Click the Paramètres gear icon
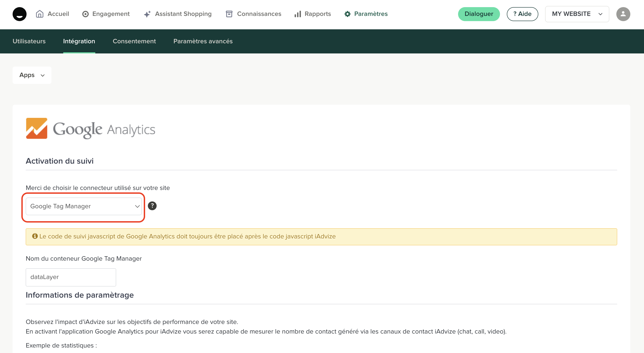 click(x=347, y=14)
